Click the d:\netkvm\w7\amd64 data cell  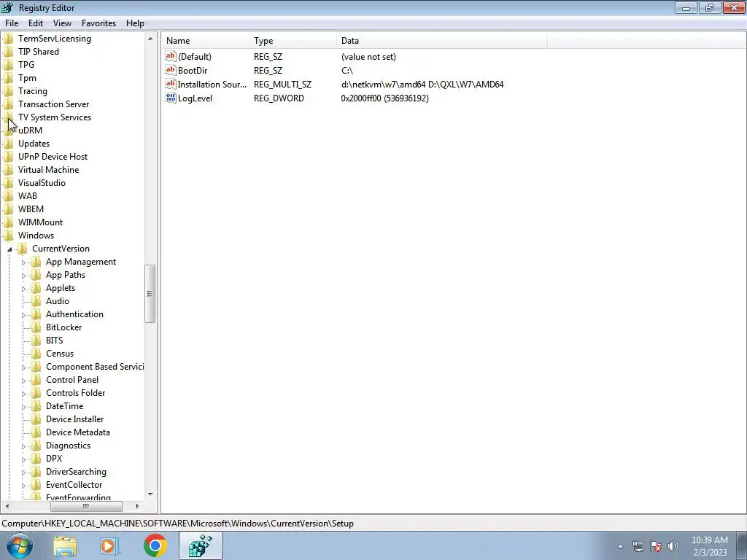[422, 85]
